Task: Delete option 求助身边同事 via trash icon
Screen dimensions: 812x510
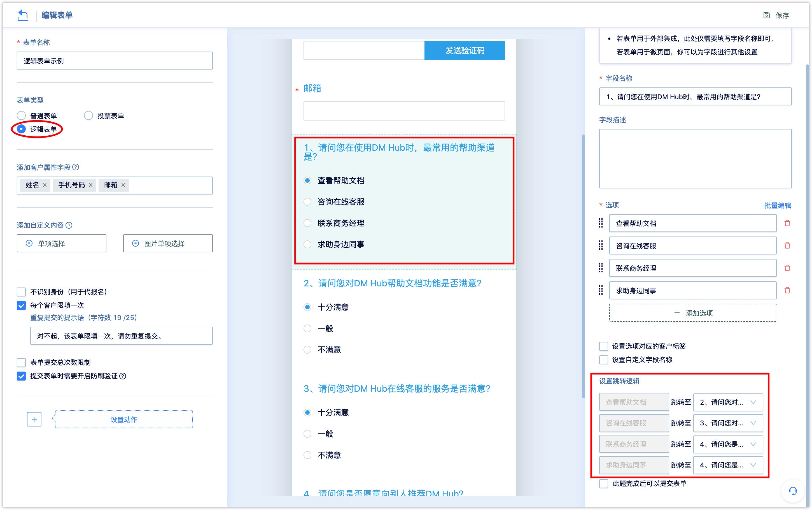Action: coord(787,290)
